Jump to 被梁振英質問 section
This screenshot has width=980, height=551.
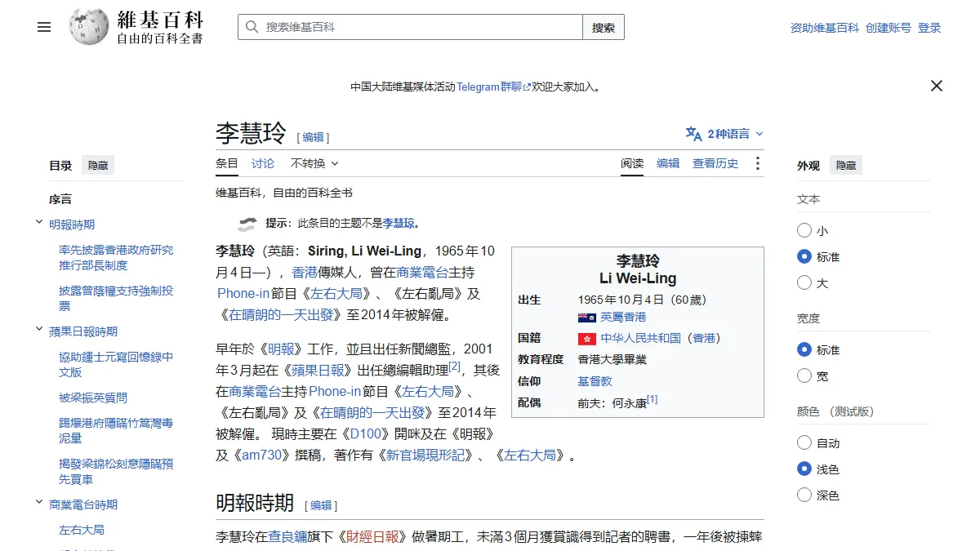93,398
